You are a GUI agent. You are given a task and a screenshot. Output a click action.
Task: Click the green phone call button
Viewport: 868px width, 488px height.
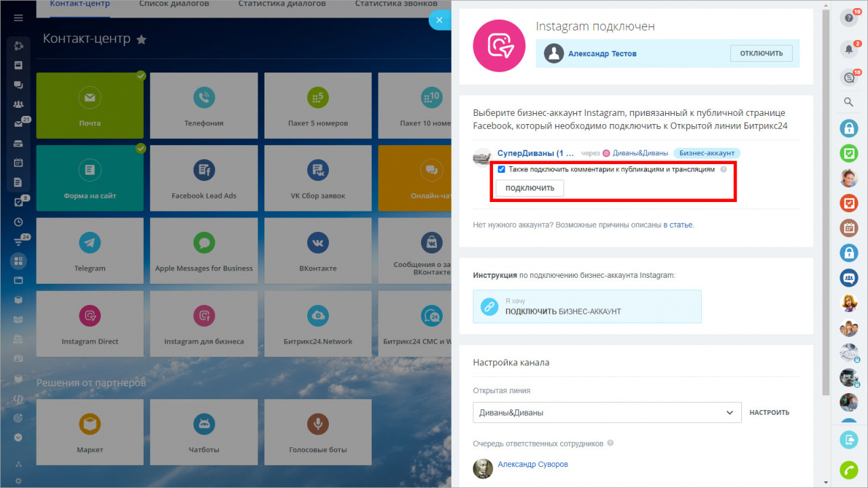pos(848,470)
